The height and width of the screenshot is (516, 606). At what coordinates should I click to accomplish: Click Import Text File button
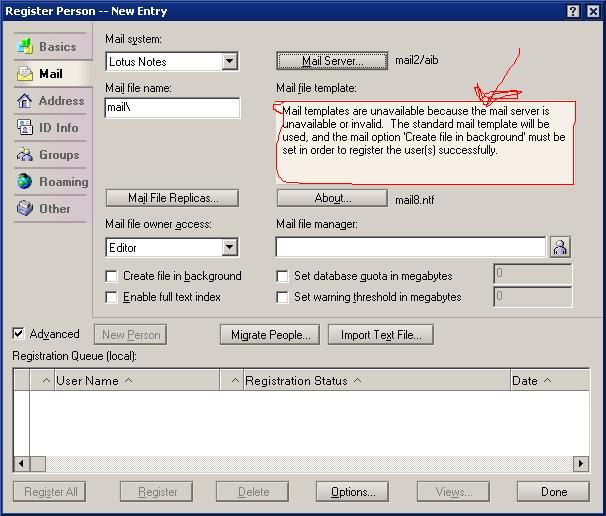click(x=381, y=335)
